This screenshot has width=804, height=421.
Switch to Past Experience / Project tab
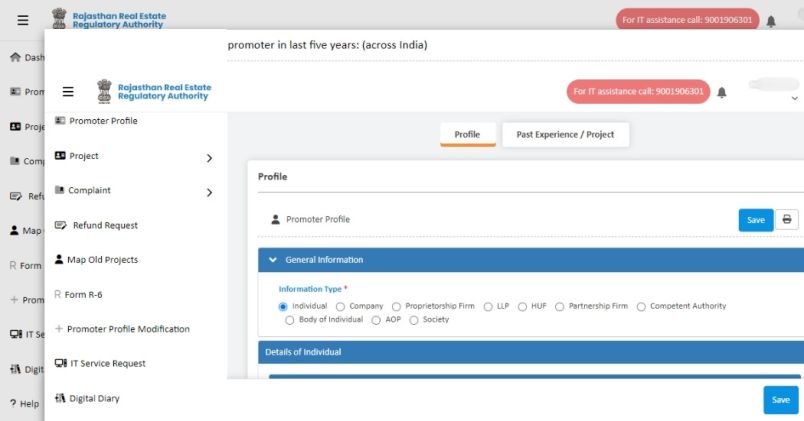coord(565,134)
